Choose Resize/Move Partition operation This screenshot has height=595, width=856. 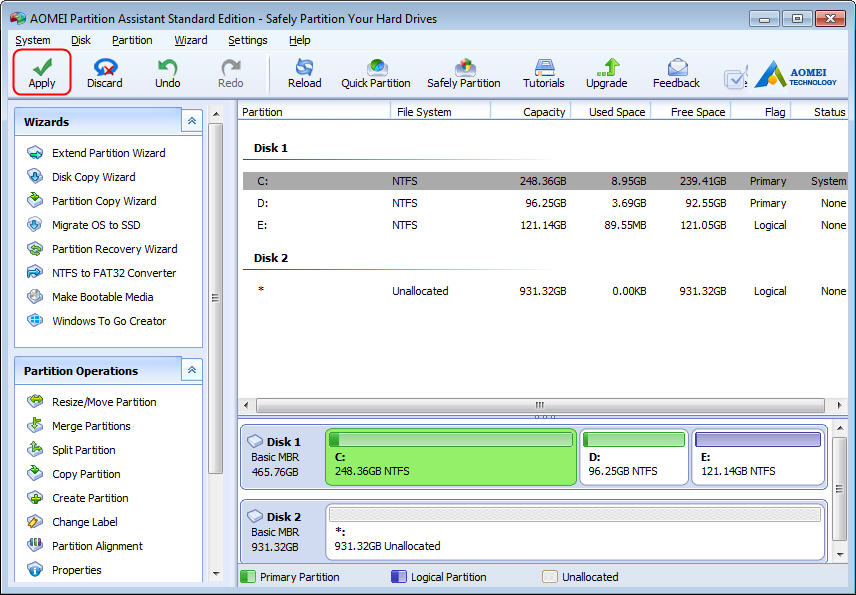click(x=104, y=402)
